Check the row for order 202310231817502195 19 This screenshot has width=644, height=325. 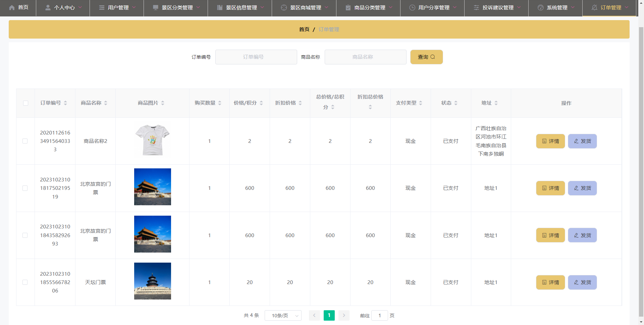click(25, 188)
